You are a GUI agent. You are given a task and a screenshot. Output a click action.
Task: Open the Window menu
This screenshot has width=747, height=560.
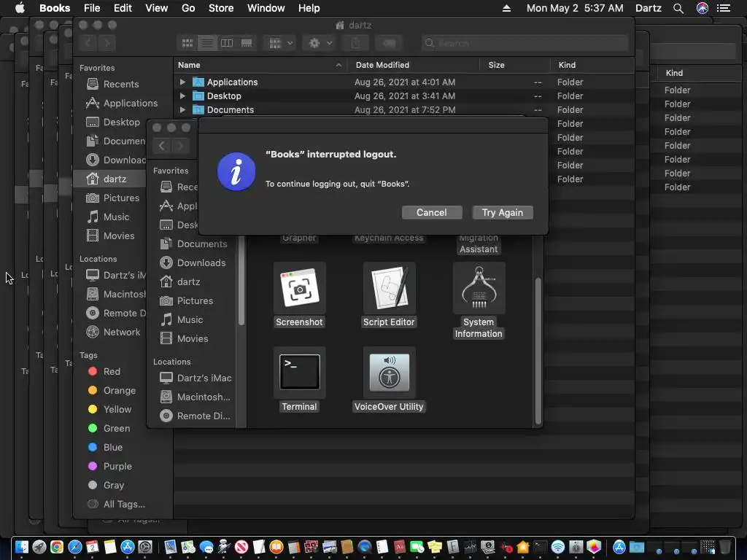[266, 8]
